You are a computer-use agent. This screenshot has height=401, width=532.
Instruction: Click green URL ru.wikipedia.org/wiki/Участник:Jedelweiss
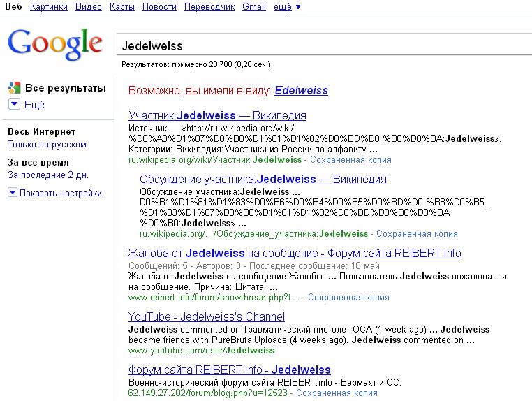215,160
